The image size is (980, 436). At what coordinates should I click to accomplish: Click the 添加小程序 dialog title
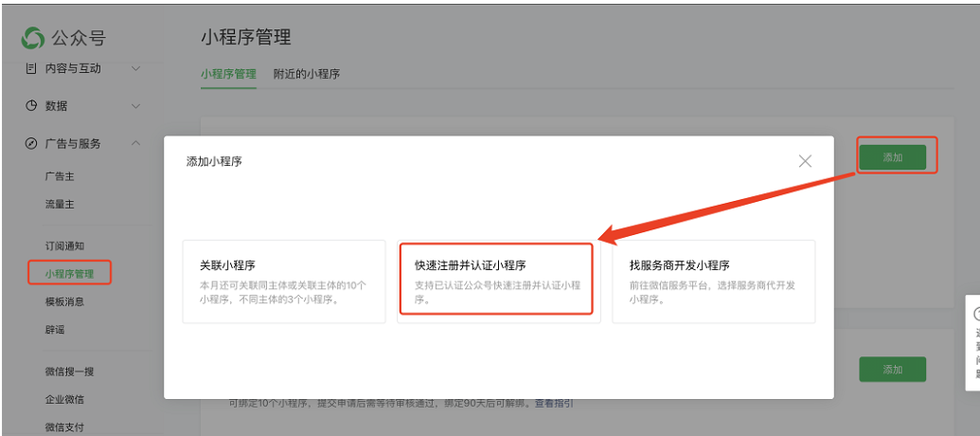(214, 161)
